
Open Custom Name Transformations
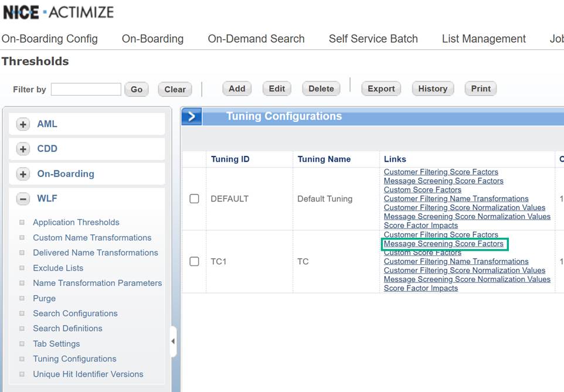pos(92,238)
